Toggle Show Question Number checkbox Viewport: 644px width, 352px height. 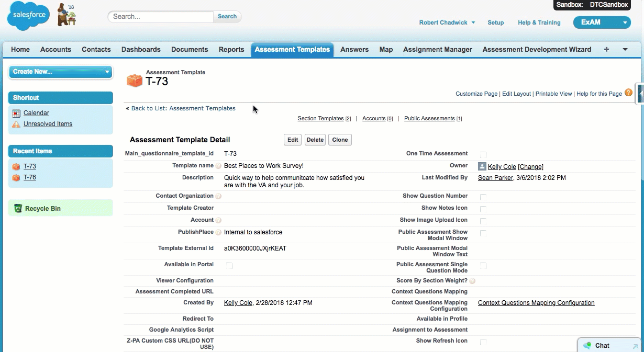pos(483,197)
